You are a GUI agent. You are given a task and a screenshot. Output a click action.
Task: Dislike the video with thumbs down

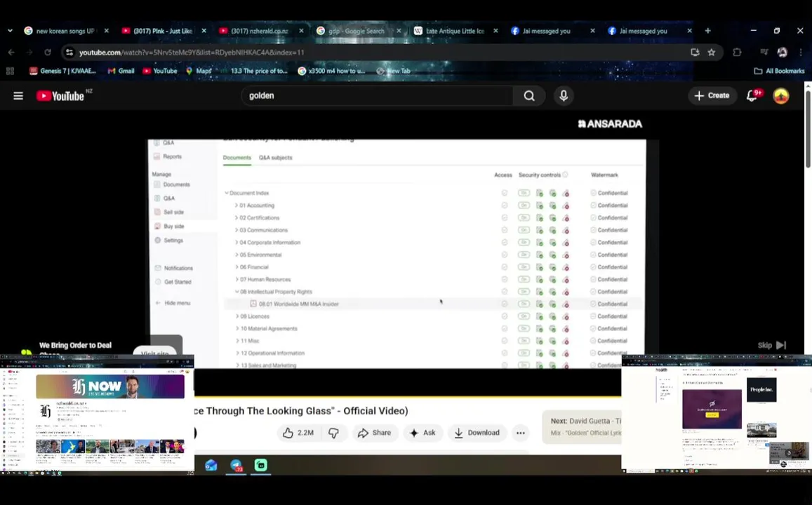point(333,433)
